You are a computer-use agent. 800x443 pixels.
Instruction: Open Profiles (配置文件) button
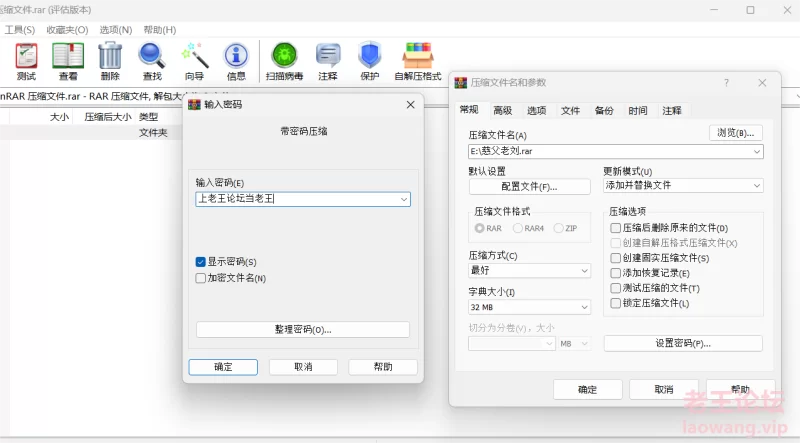tap(530, 187)
